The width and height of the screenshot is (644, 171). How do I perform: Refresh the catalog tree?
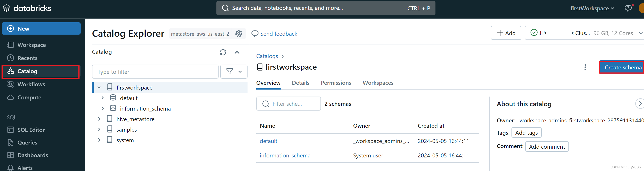[x=223, y=52]
